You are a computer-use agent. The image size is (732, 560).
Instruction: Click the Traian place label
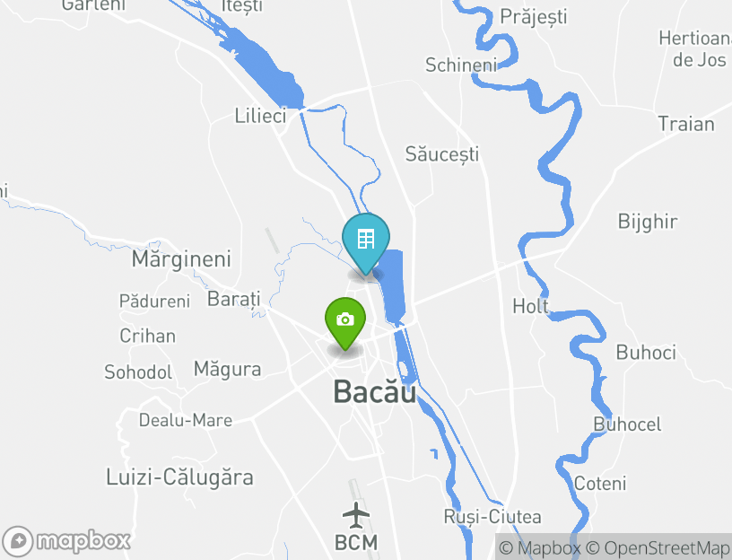685,124
